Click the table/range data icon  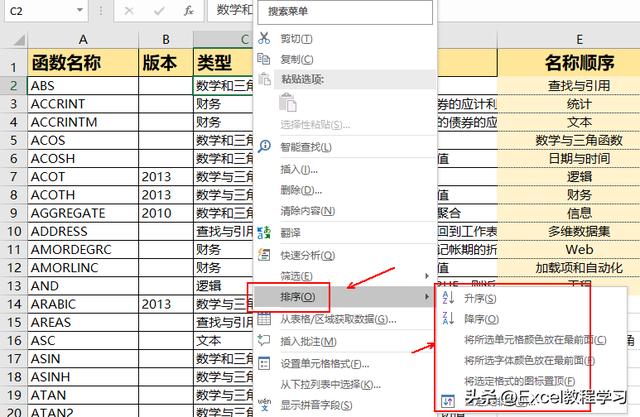(x=264, y=319)
